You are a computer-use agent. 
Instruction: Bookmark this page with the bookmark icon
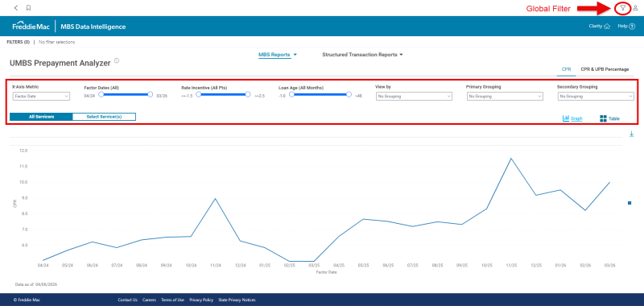pyautogui.click(x=28, y=8)
